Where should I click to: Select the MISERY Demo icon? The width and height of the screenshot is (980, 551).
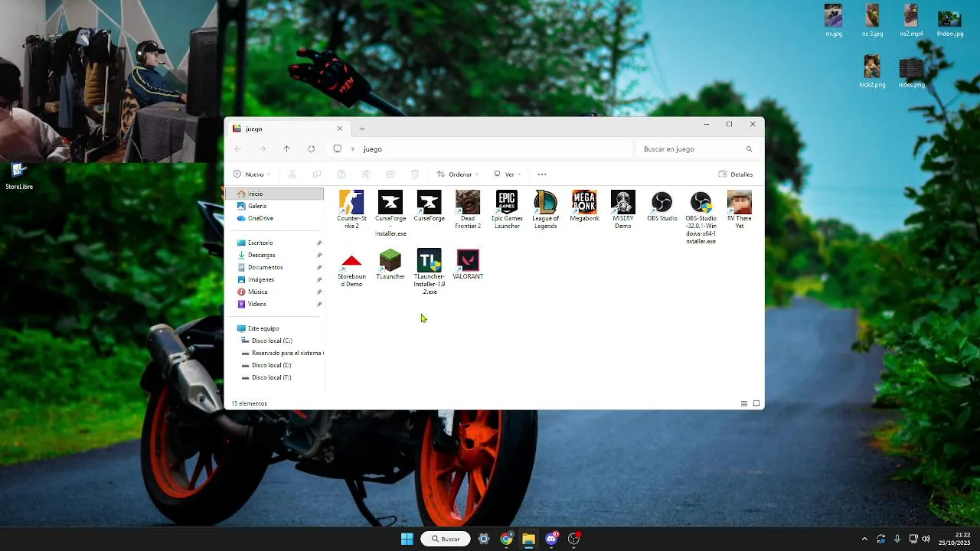pos(622,210)
